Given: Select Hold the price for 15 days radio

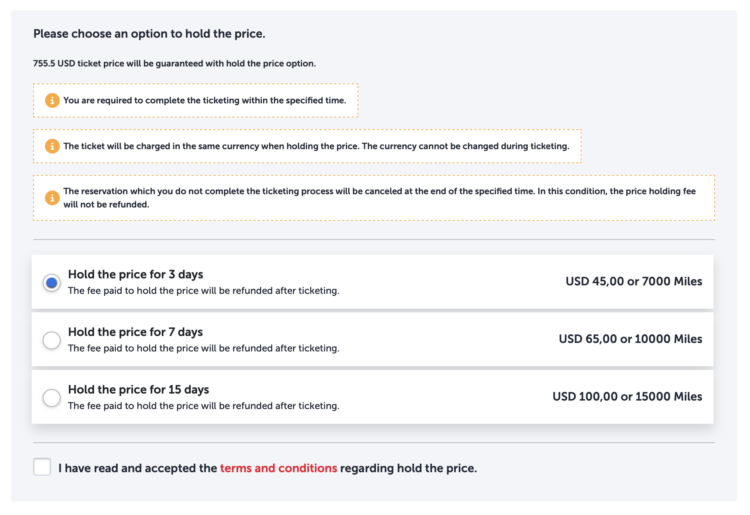Looking at the screenshot, I should click(52, 398).
